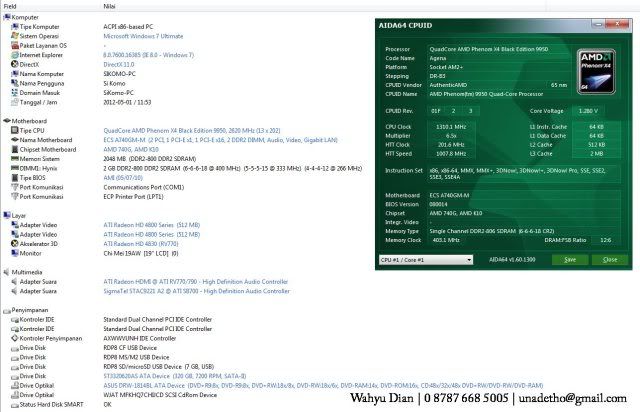Image resolution: width=640 pixels, height=412 pixels.
Task: Open the SigmaTel STAC9221 audio link
Action: tap(196, 291)
